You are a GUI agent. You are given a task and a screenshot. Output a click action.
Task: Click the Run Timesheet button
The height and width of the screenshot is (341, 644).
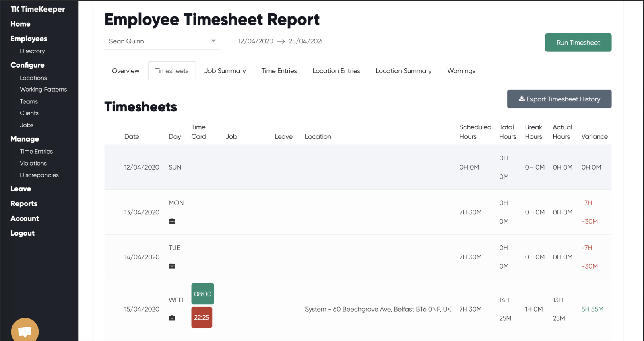(578, 43)
